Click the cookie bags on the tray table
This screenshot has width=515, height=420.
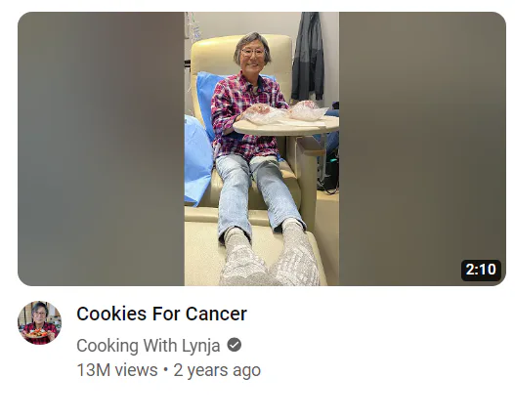point(285,112)
